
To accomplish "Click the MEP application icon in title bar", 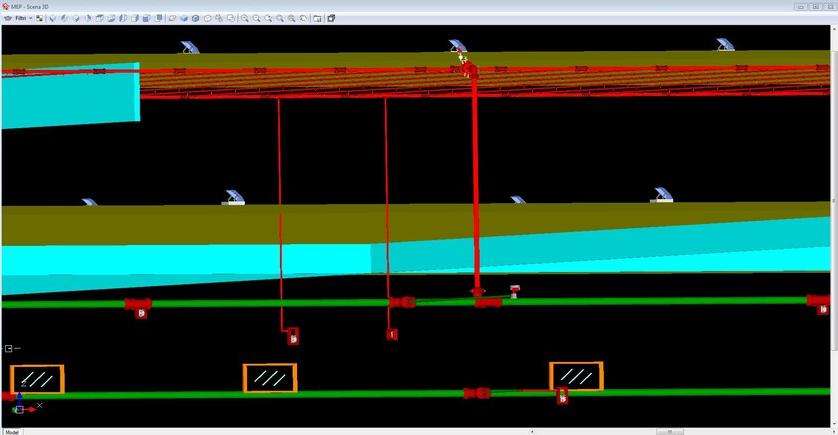I will (x=5, y=5).
